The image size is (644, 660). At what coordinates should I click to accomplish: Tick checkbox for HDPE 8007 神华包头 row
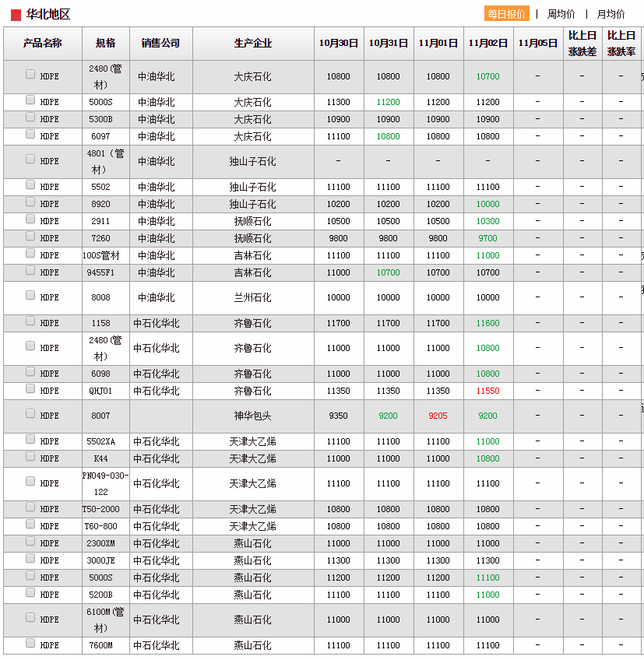(x=30, y=414)
